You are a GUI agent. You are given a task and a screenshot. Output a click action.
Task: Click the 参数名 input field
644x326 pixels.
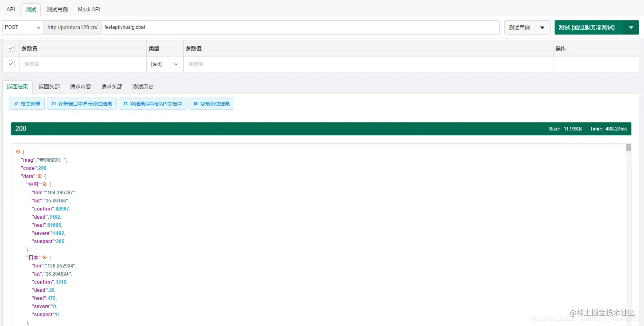coord(83,64)
